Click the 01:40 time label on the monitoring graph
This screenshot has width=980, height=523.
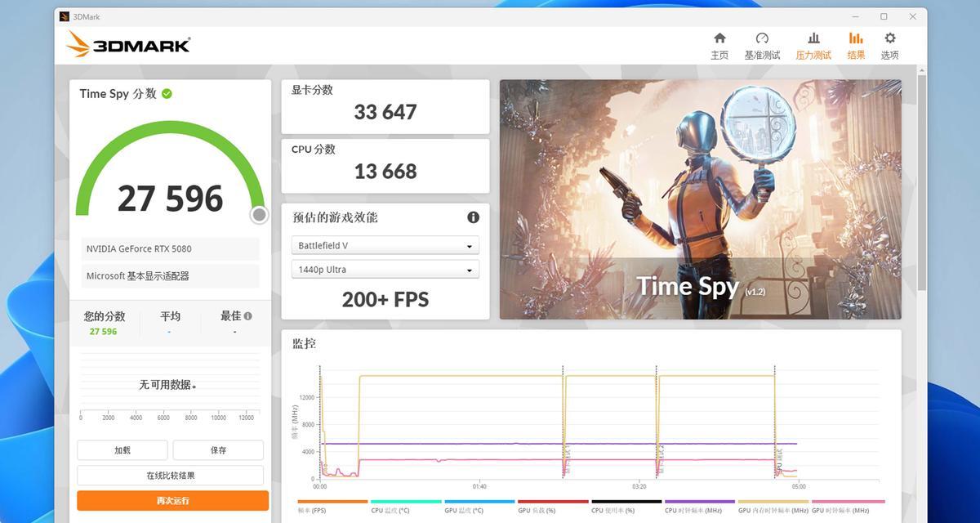click(x=479, y=486)
